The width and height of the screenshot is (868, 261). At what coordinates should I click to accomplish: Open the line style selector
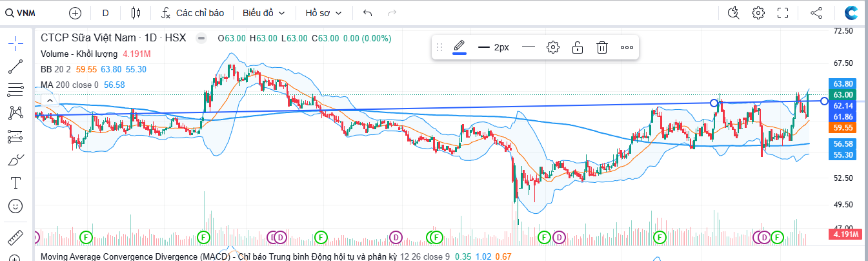[529, 47]
